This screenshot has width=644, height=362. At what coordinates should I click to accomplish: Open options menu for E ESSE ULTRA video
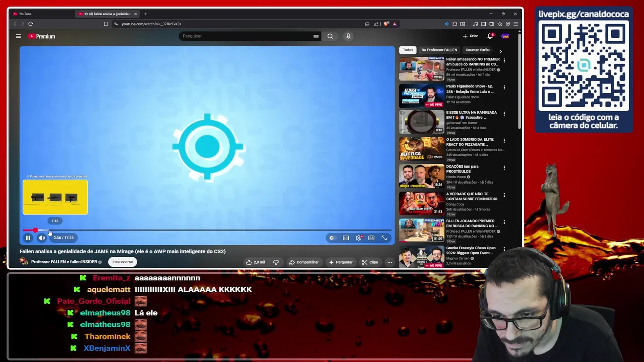pyautogui.click(x=504, y=114)
